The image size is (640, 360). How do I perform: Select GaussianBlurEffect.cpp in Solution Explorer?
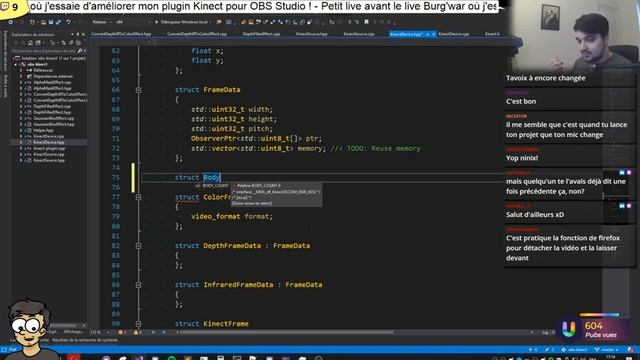click(x=54, y=118)
